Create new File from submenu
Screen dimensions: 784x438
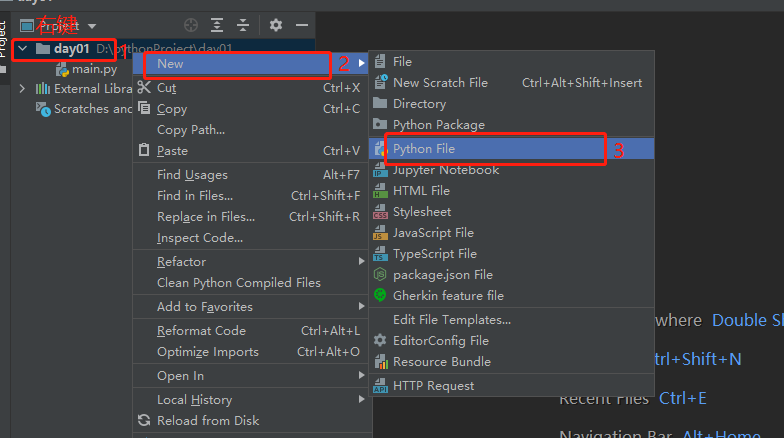click(512, 62)
